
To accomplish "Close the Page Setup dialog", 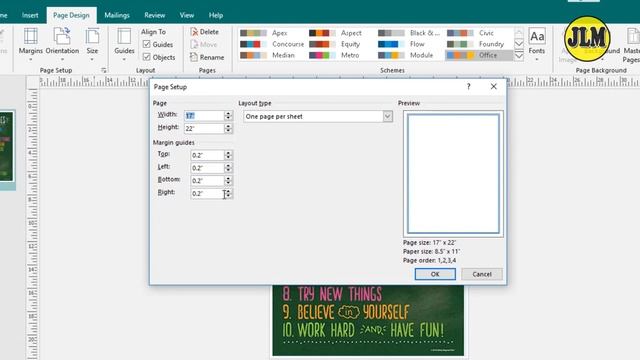I will point(493,87).
